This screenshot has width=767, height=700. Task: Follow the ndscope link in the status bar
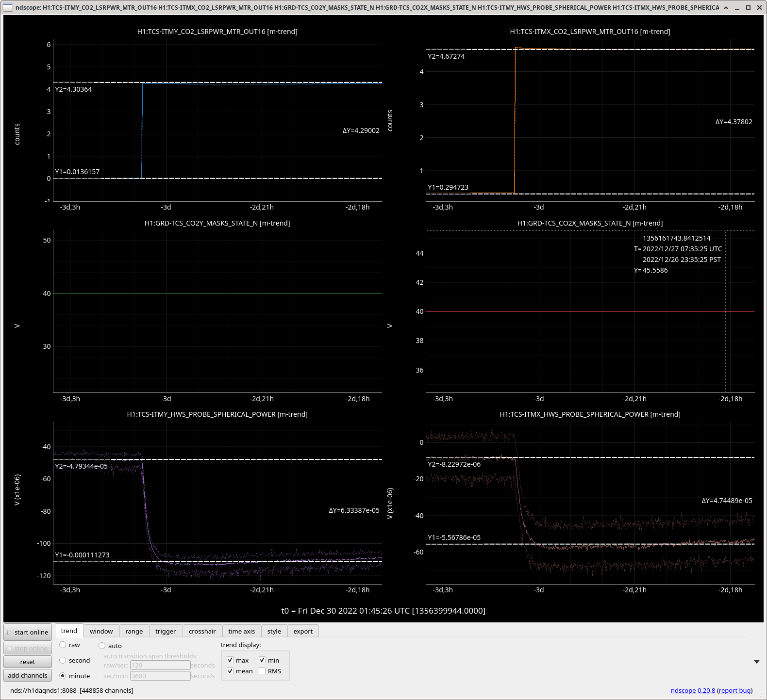pos(683,691)
